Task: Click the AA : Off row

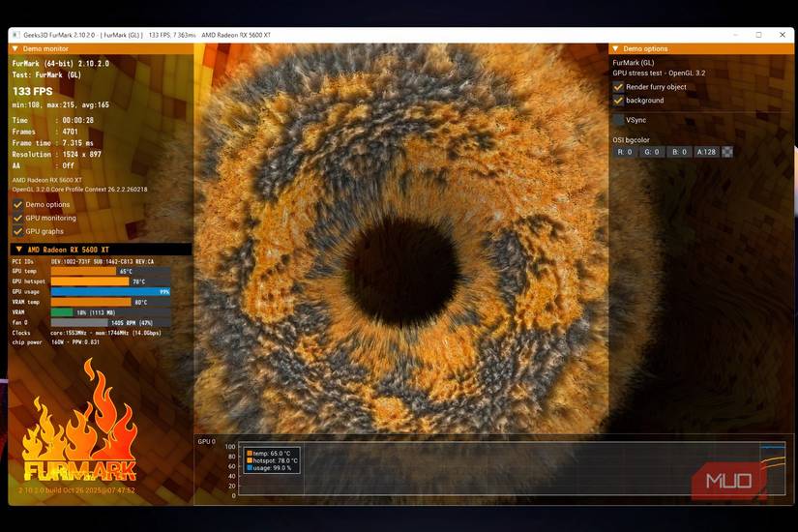Action: pos(44,166)
